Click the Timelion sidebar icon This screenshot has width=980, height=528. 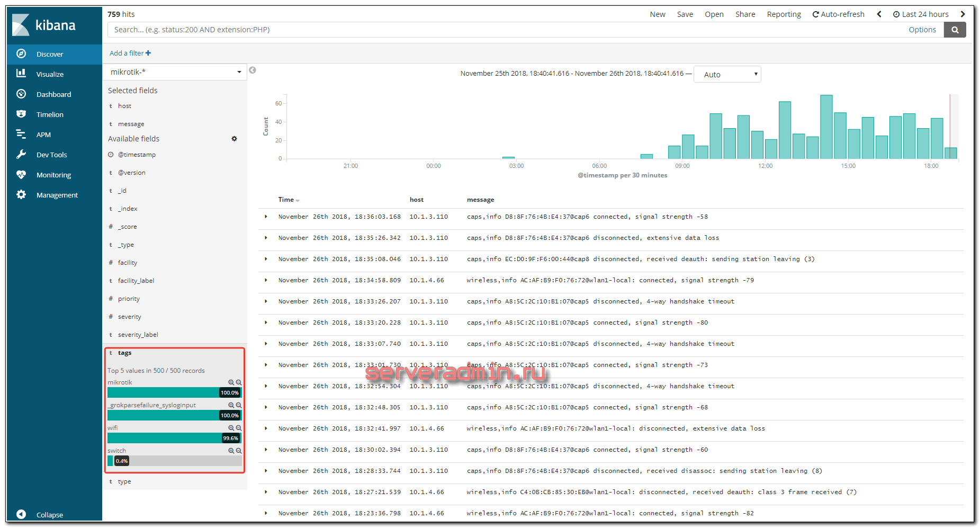tap(21, 114)
